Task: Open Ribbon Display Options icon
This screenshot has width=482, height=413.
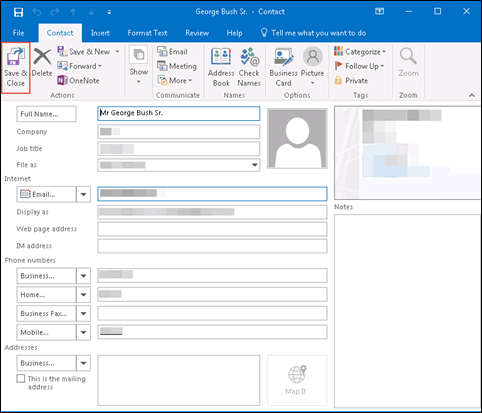Action: (379, 11)
